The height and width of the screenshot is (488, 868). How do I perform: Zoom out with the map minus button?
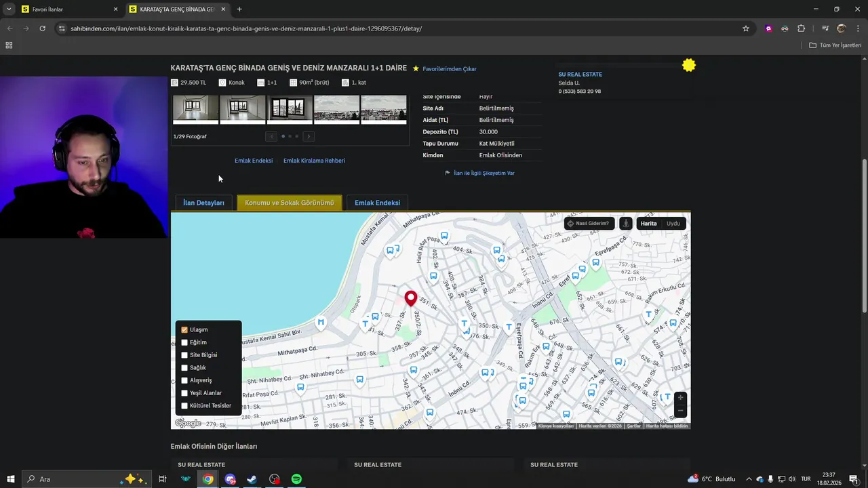point(680,411)
